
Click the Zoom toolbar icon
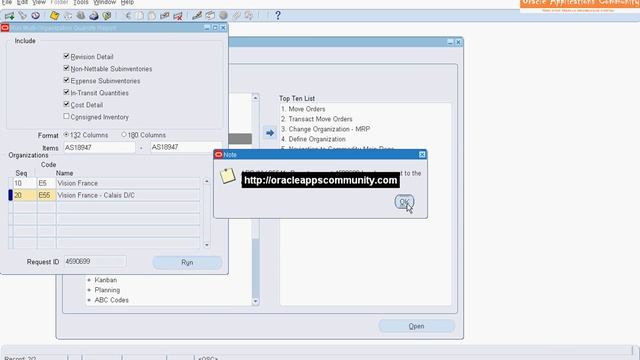(x=210, y=16)
